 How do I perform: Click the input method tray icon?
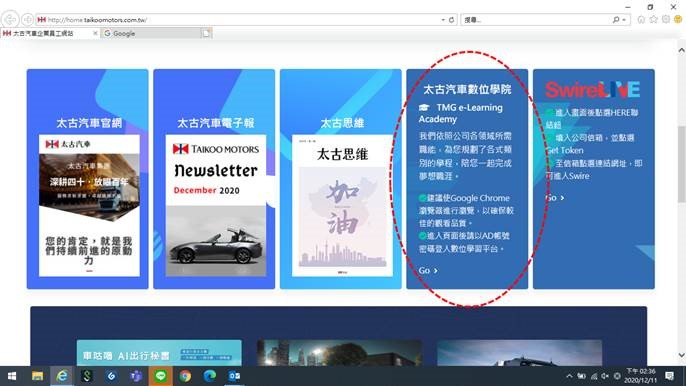point(617,376)
